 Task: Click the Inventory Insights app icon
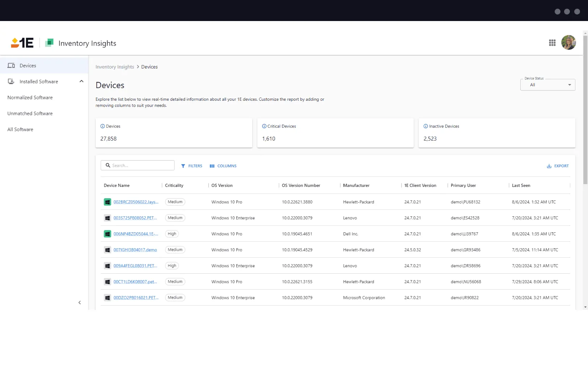(50, 43)
